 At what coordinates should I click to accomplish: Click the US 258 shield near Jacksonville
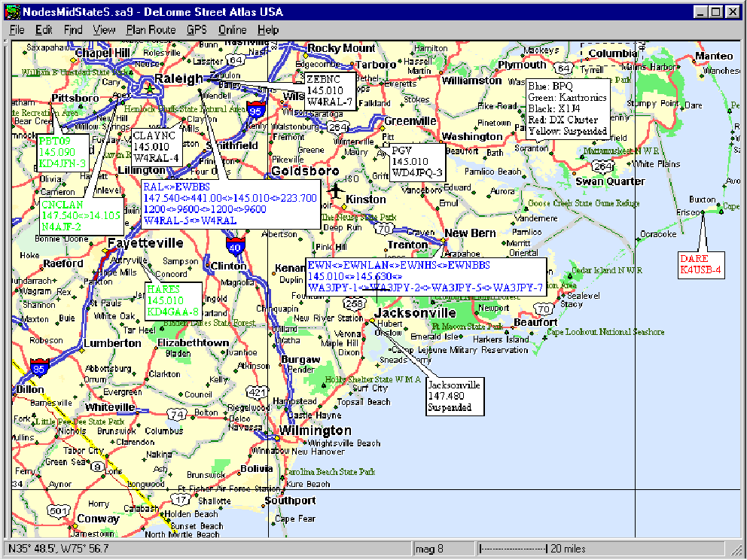coord(355,304)
